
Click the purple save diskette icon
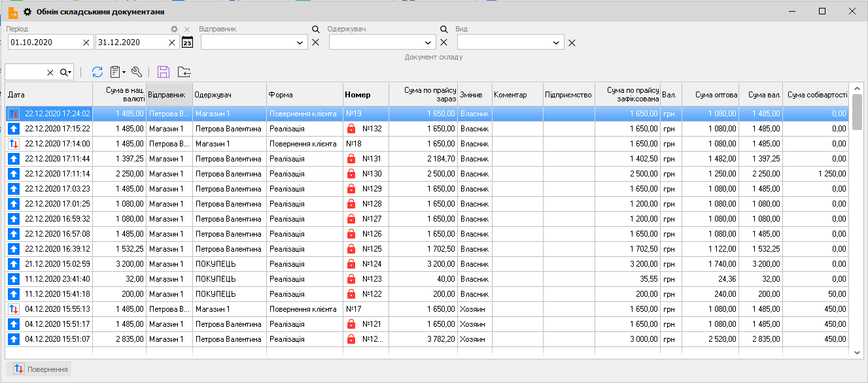(x=164, y=72)
